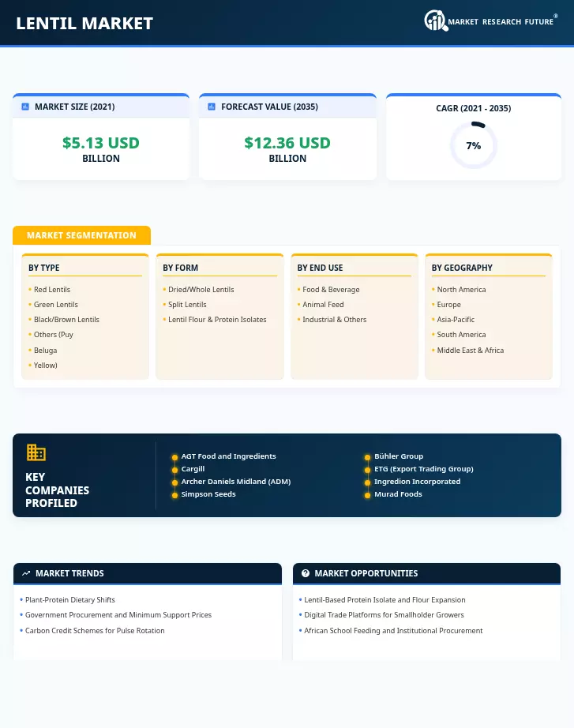Click the Market Research Future logo icon
This screenshot has height=728, width=574.
tap(436, 21)
